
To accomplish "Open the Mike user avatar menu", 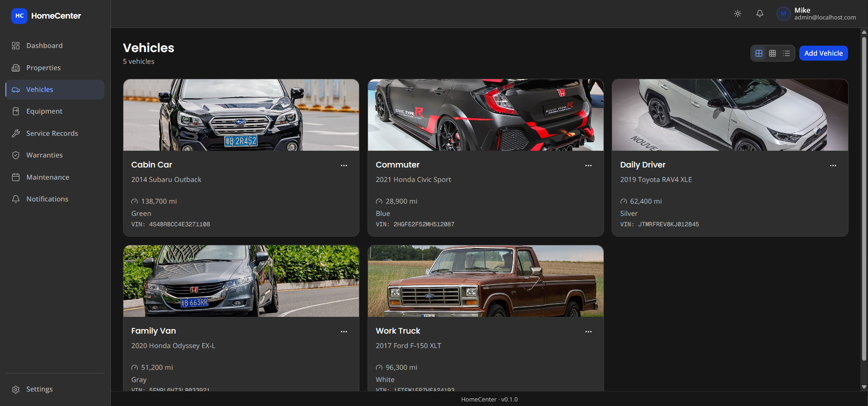I will [x=783, y=14].
